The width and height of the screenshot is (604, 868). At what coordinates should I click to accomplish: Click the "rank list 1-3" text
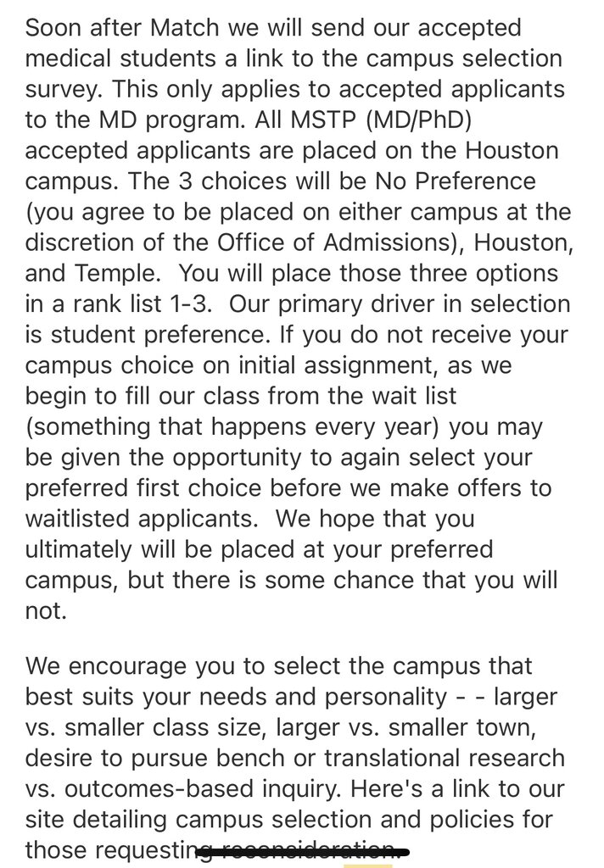(151, 305)
